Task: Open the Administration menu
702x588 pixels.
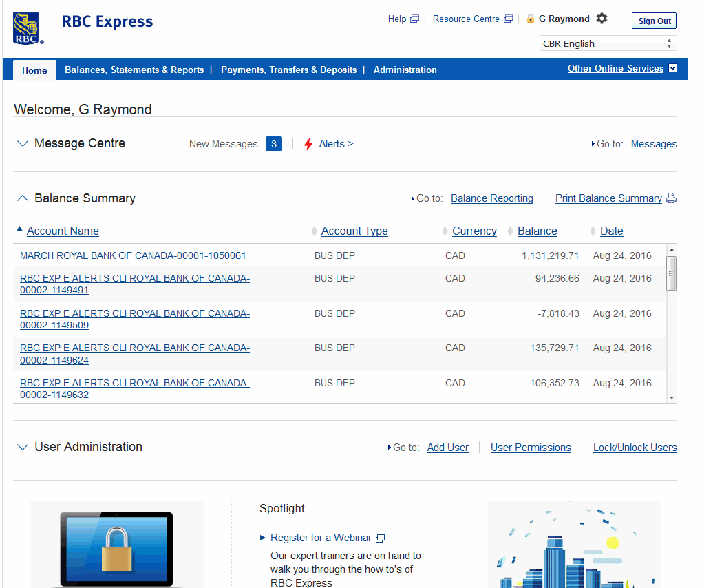Action: (405, 70)
